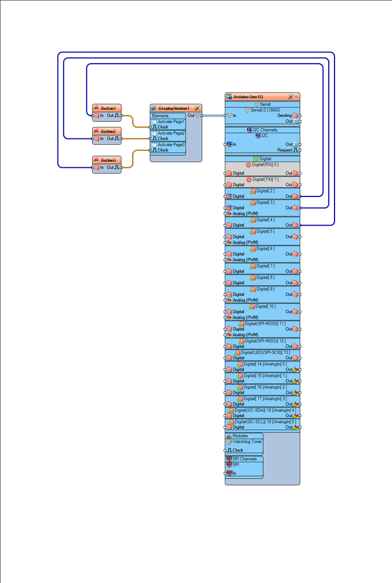Click Activate Page2 Clock input pin

[150, 139]
